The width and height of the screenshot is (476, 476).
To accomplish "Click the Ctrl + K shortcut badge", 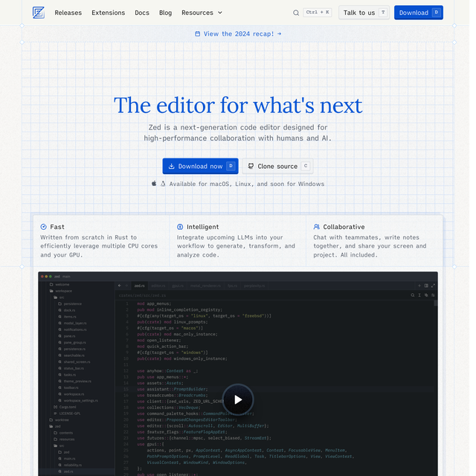I will [318, 13].
